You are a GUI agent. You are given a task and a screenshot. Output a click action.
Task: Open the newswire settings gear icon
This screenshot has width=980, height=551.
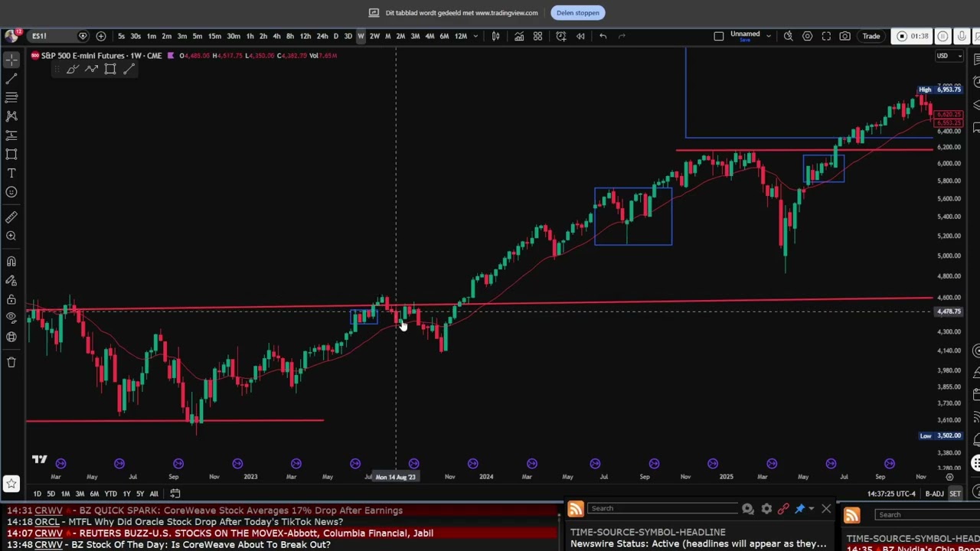(766, 509)
